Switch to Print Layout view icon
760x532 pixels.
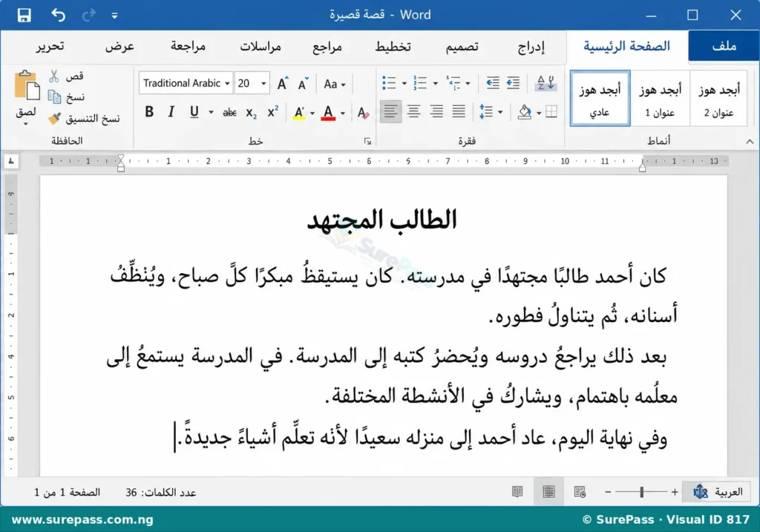click(548, 492)
